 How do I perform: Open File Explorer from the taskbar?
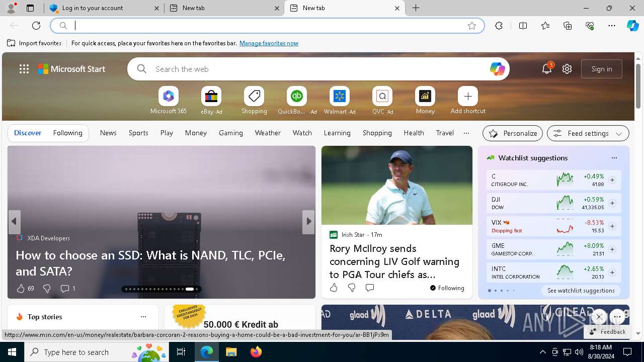[231, 352]
